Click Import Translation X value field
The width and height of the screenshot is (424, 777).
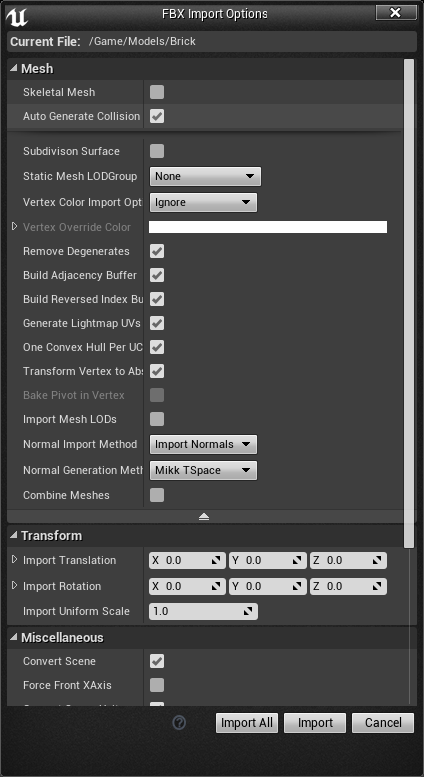(187, 560)
